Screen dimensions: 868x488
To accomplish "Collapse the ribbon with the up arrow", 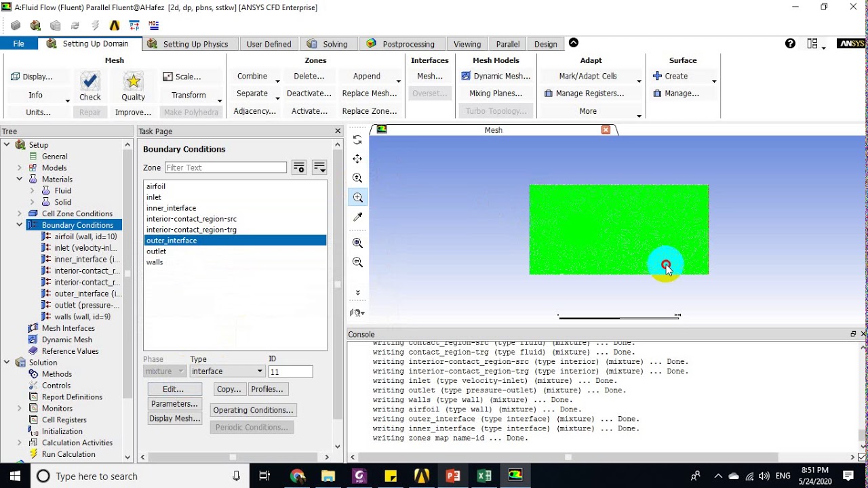I will pyautogui.click(x=574, y=43).
